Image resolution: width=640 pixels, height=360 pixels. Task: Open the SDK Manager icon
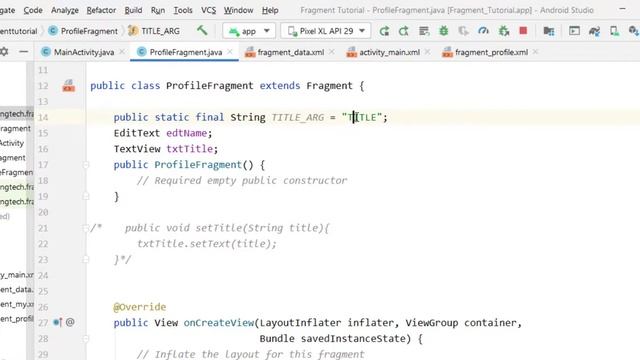(633, 31)
